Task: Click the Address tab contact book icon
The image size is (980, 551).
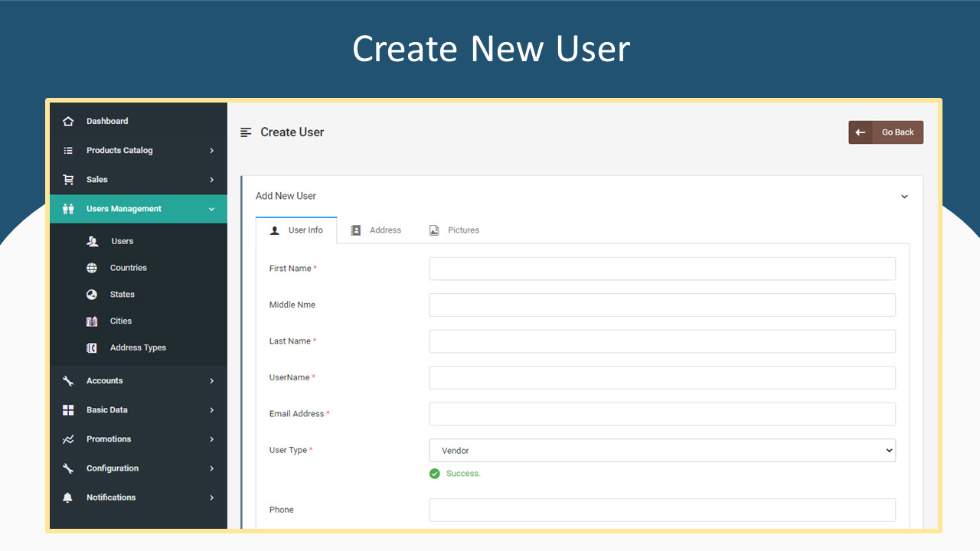Action: [356, 230]
